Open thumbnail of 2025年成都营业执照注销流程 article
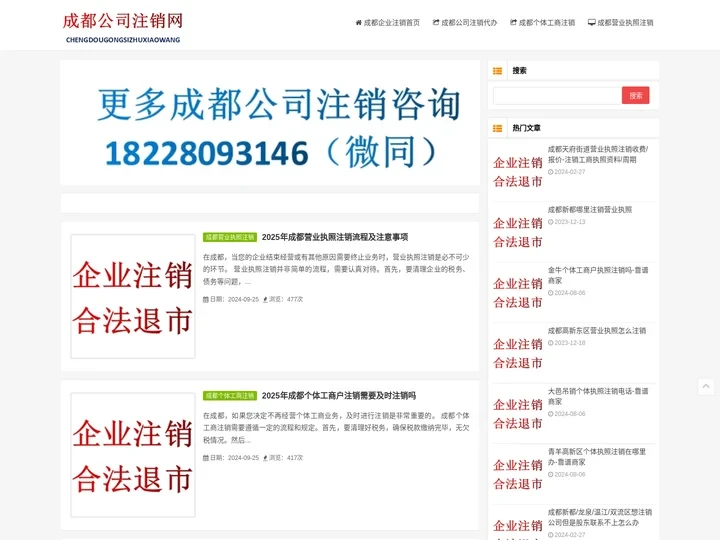Image resolution: width=720 pixels, height=540 pixels. tap(133, 297)
